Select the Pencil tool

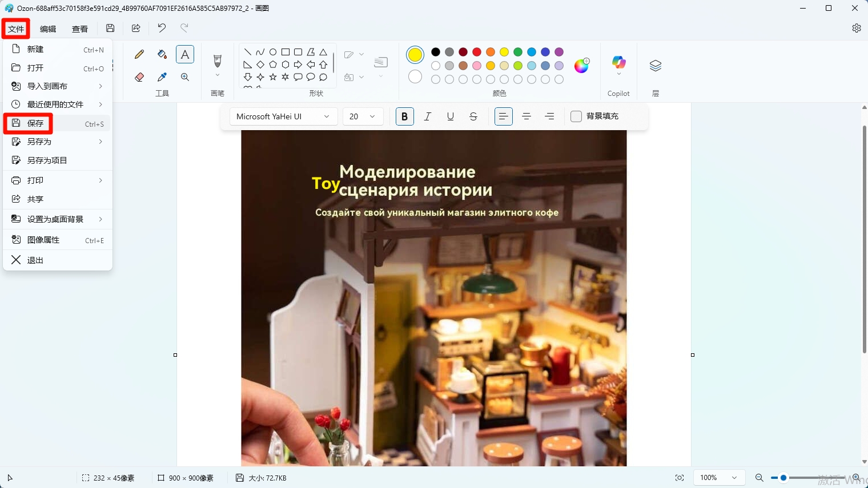(x=139, y=55)
